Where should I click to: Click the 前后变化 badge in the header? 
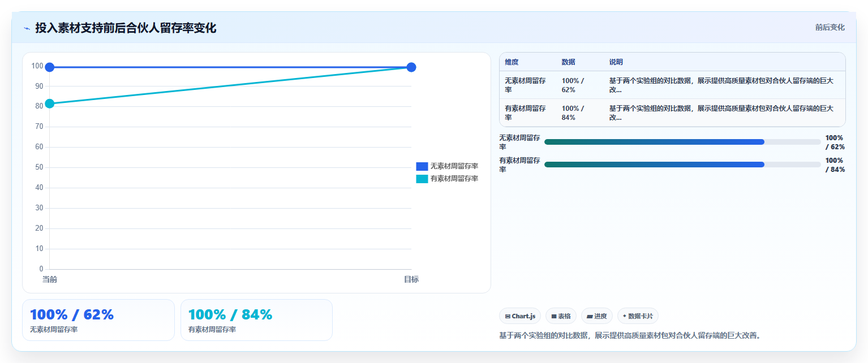coord(830,27)
